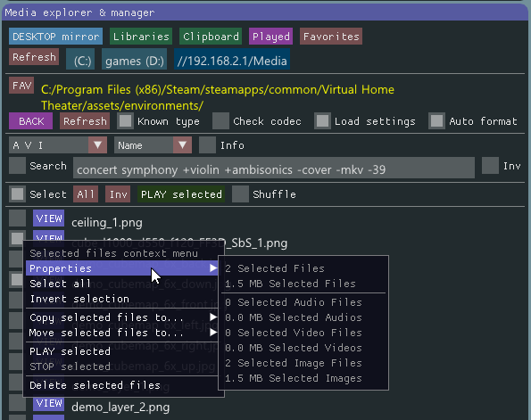Click the '0 Selected Video Files' entry
This screenshot has height=420, width=531.
294,333
